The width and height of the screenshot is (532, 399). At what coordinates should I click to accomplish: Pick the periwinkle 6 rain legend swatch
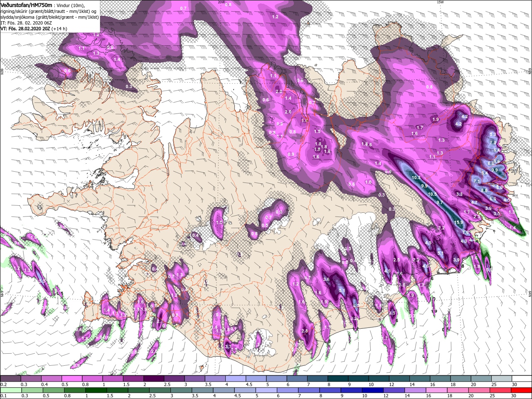(x=287, y=390)
